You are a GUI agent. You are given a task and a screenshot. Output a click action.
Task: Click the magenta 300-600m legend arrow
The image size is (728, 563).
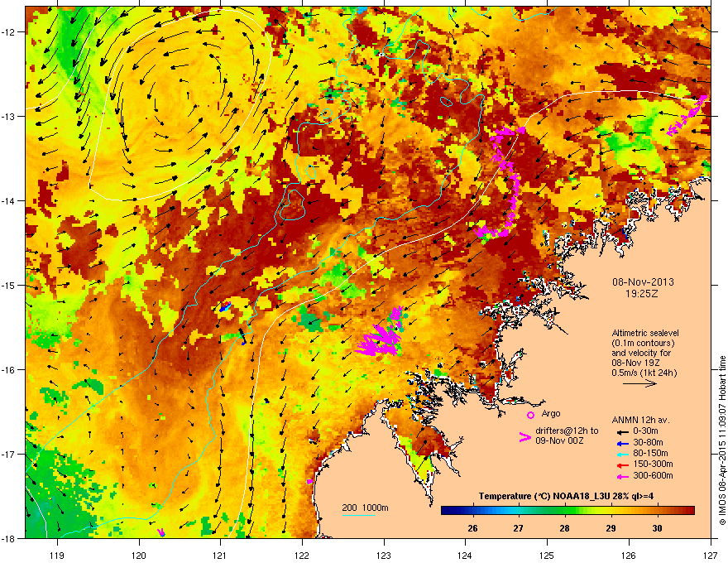pyautogui.click(x=622, y=477)
